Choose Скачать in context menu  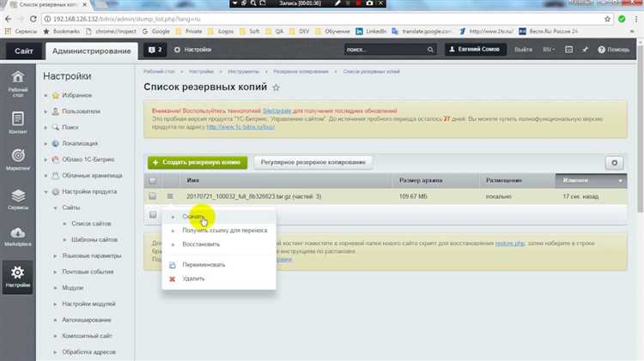[x=219, y=216]
